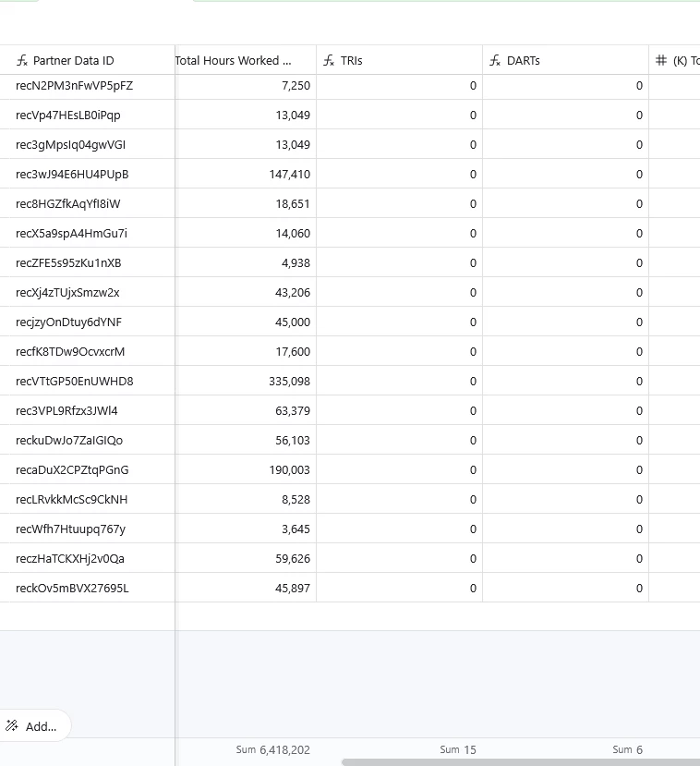The width and height of the screenshot is (700, 766).
Task: Click formula icon beside DARTs header
Action: pos(495,61)
